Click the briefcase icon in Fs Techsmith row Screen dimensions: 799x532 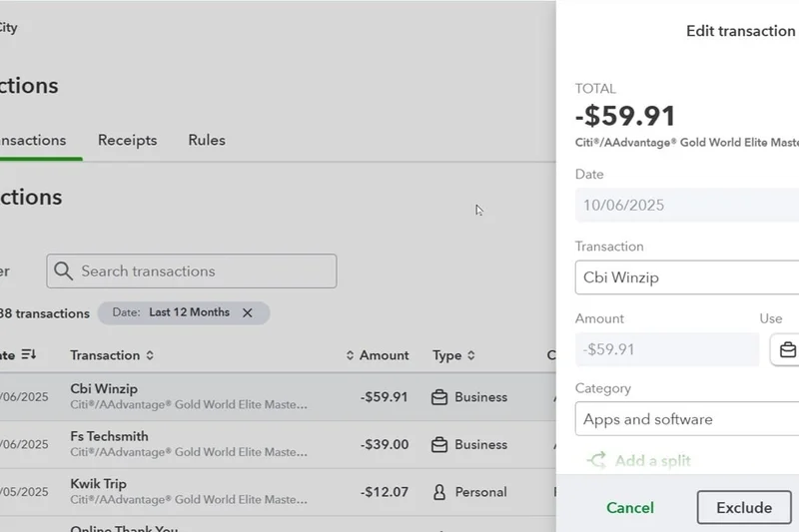[439, 445]
